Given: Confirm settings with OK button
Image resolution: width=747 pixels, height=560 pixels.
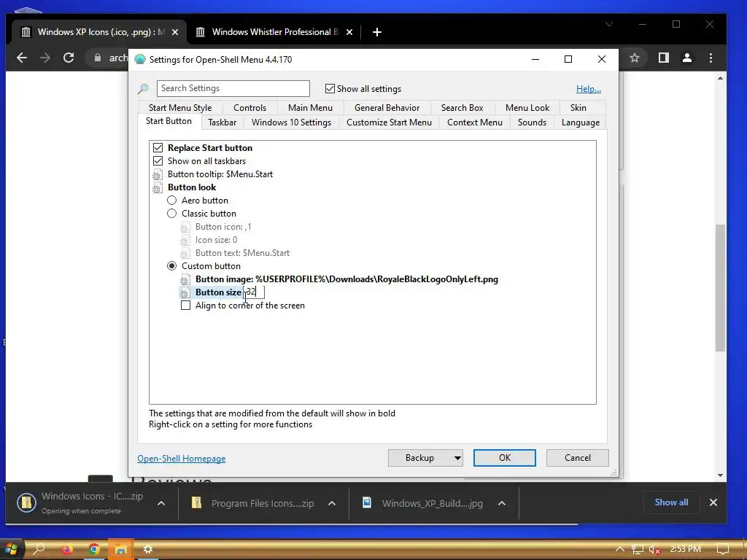Looking at the screenshot, I should point(505,458).
